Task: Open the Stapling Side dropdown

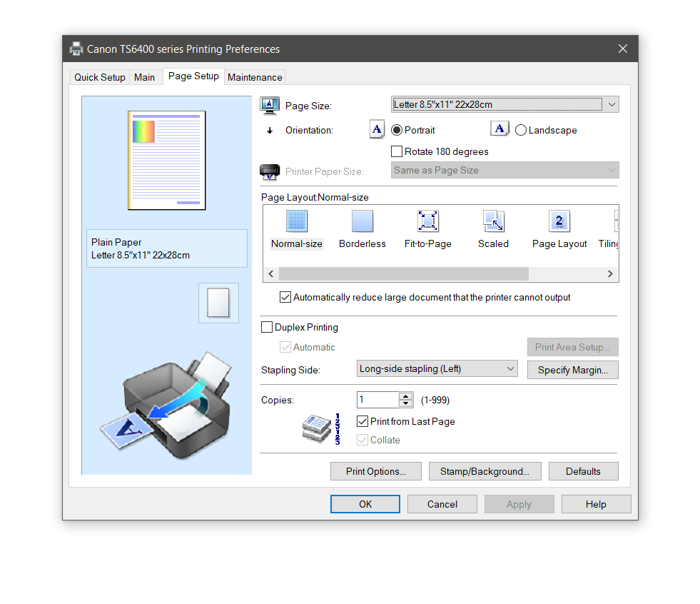Action: click(x=511, y=368)
